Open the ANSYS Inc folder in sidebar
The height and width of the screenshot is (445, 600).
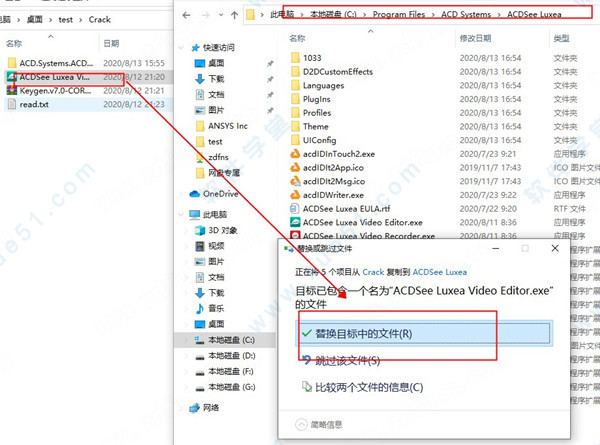[x=228, y=126]
